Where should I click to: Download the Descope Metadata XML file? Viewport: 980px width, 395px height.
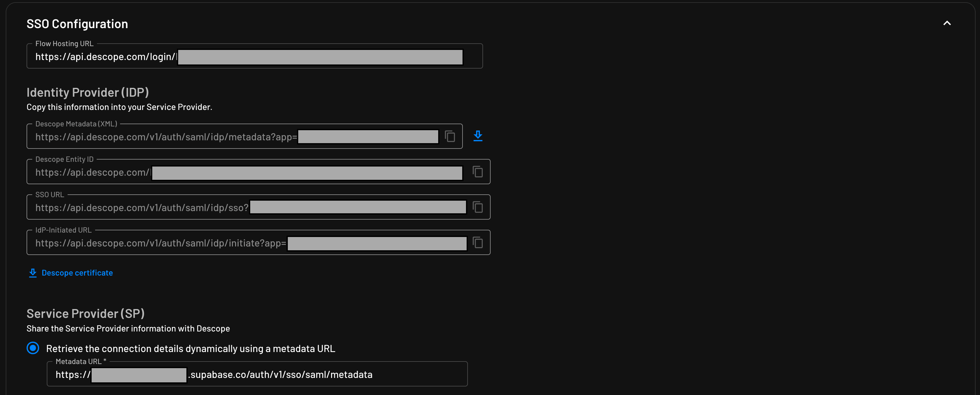(x=478, y=136)
